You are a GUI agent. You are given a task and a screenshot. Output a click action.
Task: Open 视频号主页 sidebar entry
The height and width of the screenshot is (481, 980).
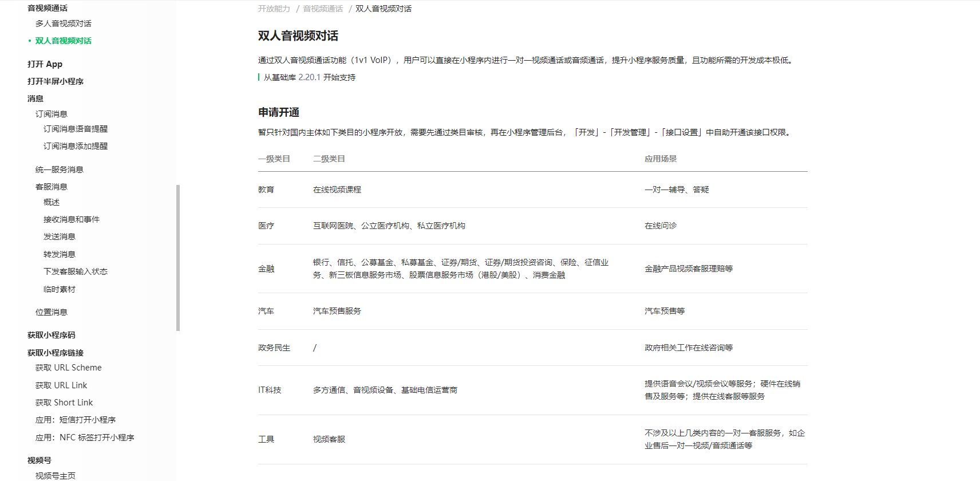56,476
